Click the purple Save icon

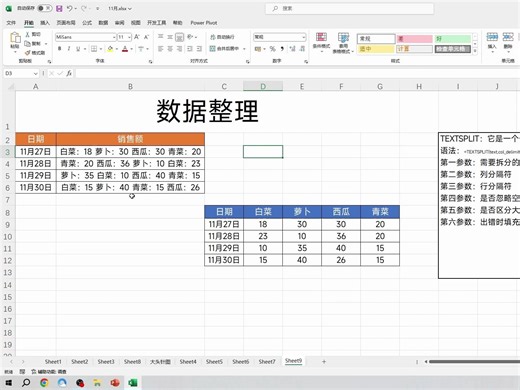(59, 8)
